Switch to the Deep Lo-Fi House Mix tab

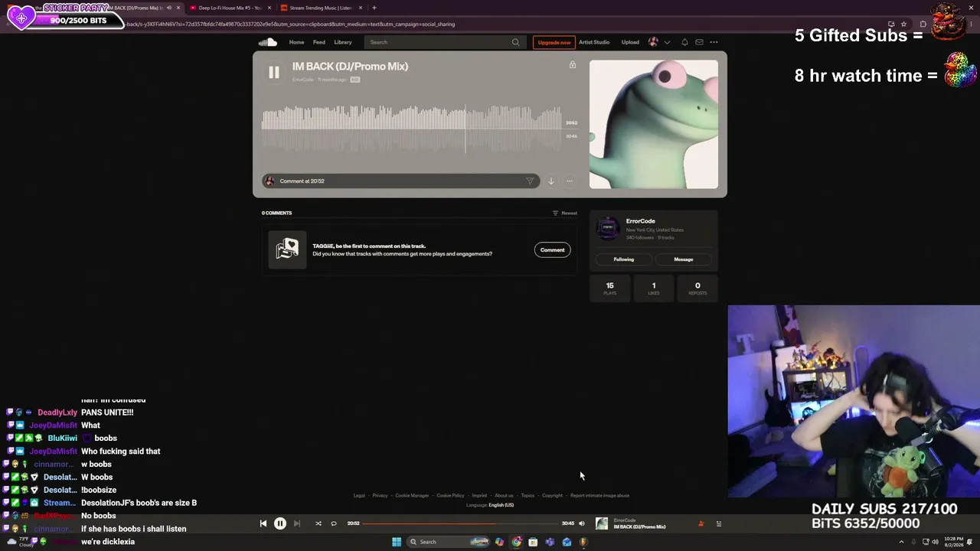pos(230,8)
